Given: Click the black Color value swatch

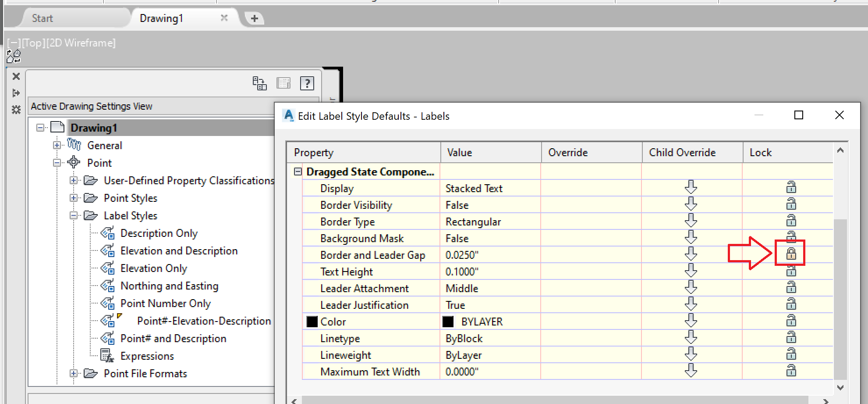Looking at the screenshot, I should 448,322.
